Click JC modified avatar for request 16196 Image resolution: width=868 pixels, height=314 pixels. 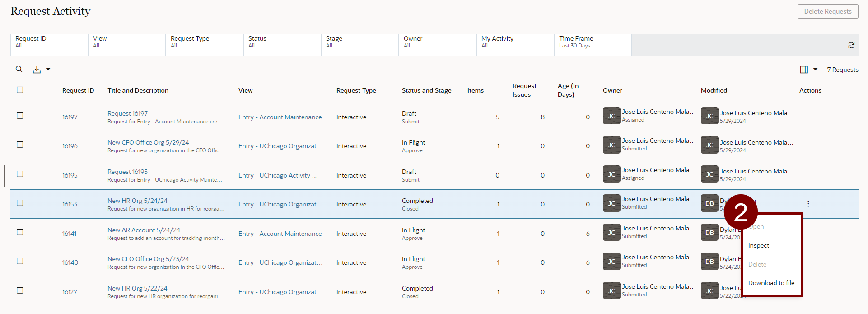[709, 145]
